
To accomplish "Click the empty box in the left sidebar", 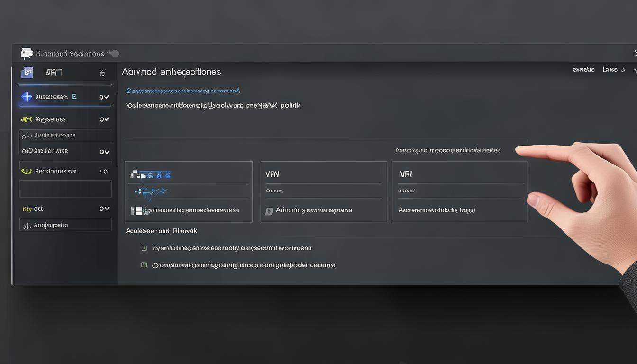I will (65, 189).
